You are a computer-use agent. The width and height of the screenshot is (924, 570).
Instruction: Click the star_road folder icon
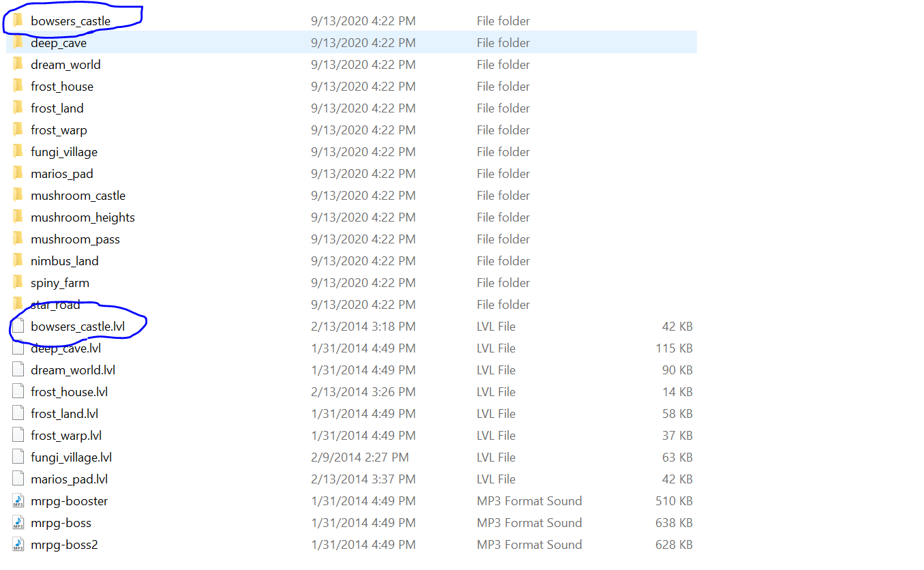tap(18, 304)
